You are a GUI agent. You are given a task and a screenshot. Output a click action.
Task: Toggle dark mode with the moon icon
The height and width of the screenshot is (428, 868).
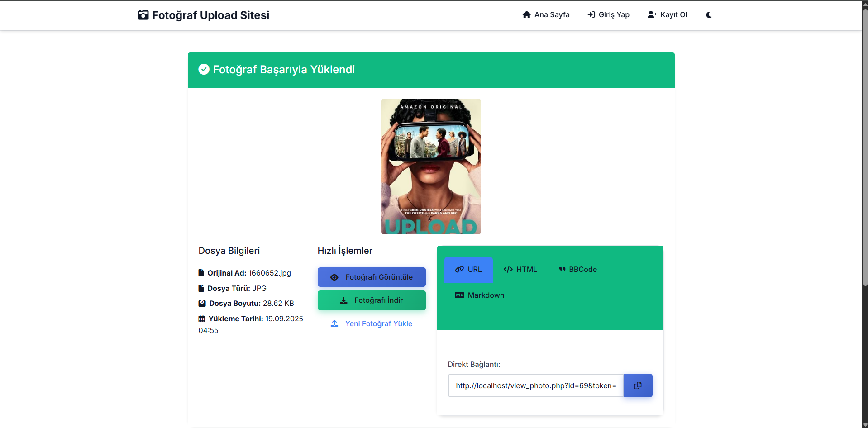709,15
